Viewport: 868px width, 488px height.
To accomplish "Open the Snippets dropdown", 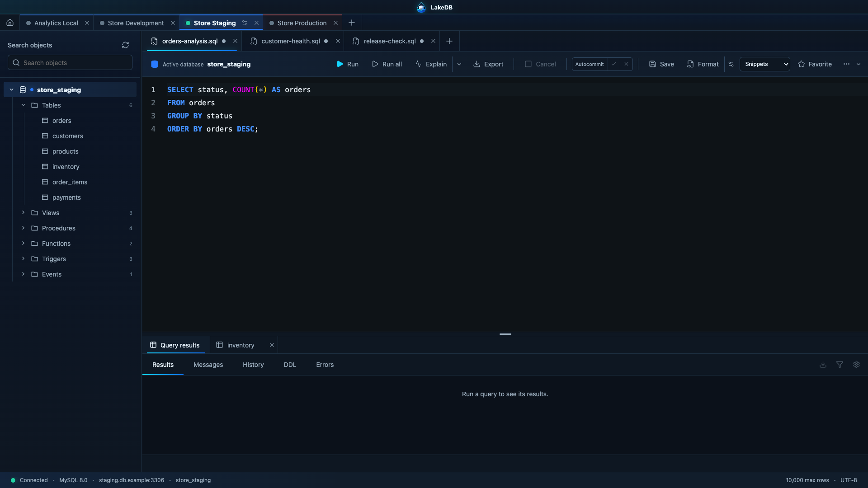I will pyautogui.click(x=764, y=64).
